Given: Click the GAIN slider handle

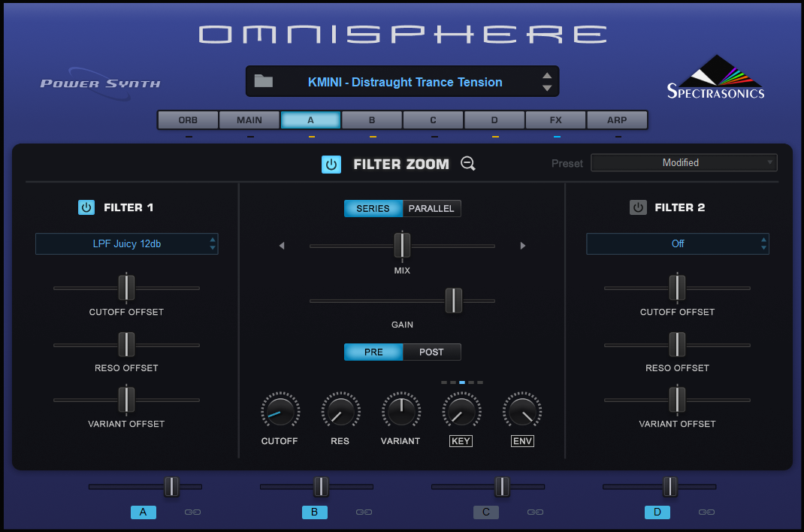Looking at the screenshot, I should coord(453,301).
